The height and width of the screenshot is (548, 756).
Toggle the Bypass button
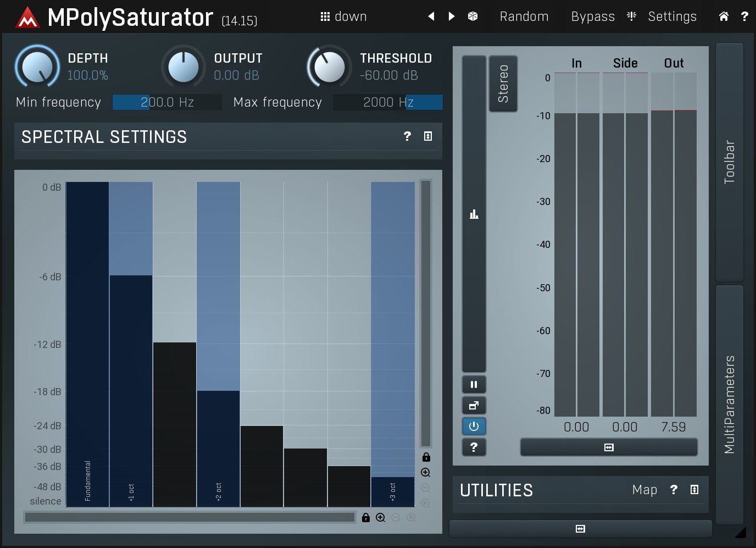pyautogui.click(x=593, y=16)
